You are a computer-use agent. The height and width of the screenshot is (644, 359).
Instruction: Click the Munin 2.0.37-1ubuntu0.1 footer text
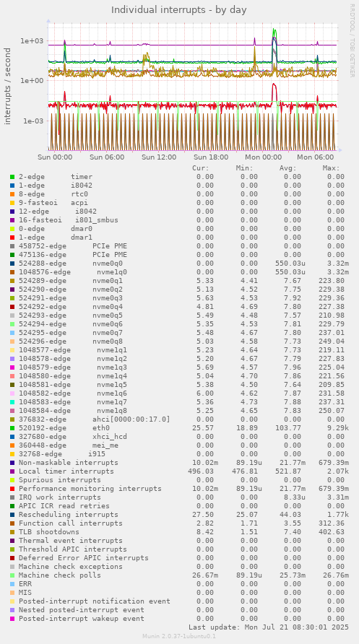pyautogui.click(x=179, y=636)
